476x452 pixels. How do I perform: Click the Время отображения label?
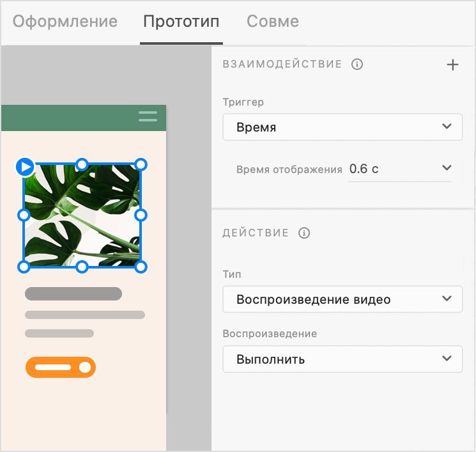[x=289, y=169]
